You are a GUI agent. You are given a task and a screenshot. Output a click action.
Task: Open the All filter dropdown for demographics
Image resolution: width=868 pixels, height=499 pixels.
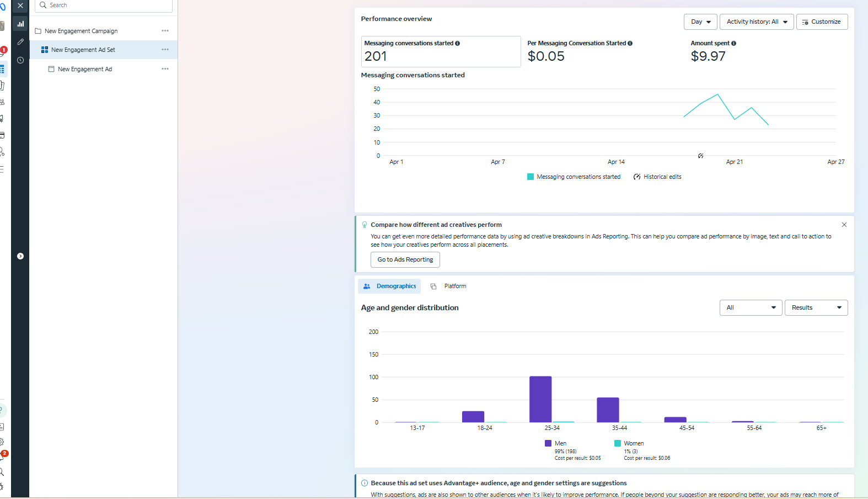pos(751,307)
